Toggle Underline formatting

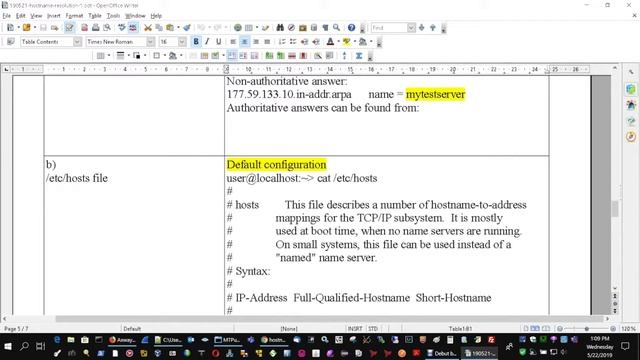(x=218, y=42)
